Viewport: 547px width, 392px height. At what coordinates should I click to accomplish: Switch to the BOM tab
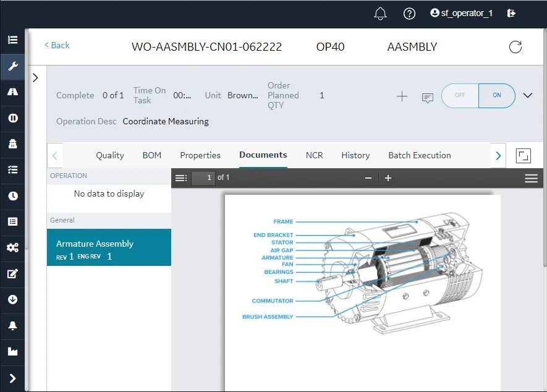pyautogui.click(x=152, y=155)
